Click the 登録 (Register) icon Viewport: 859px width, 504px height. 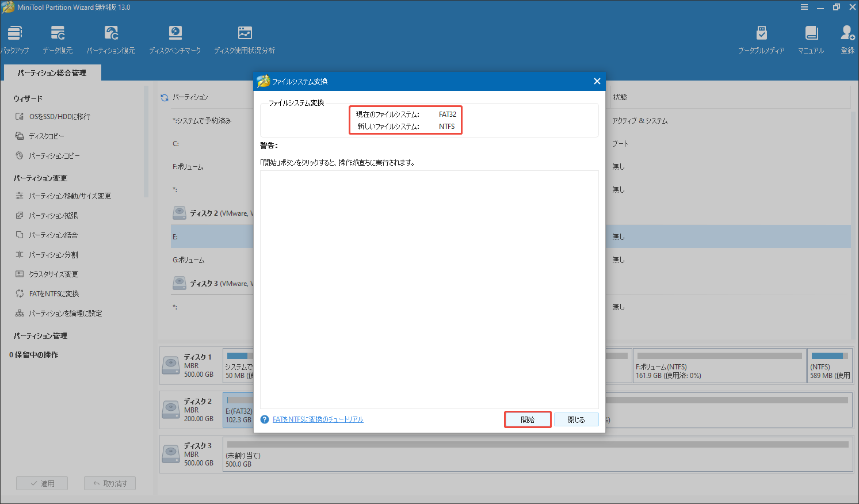(x=846, y=38)
